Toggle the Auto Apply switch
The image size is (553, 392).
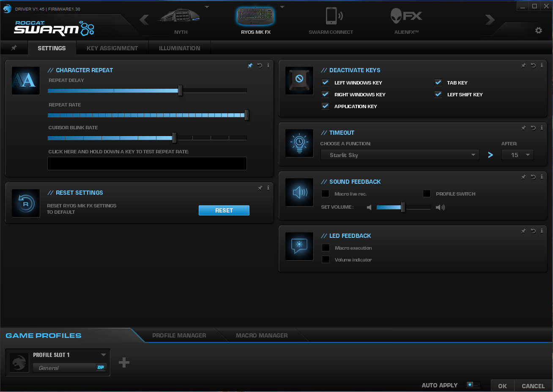(473, 385)
